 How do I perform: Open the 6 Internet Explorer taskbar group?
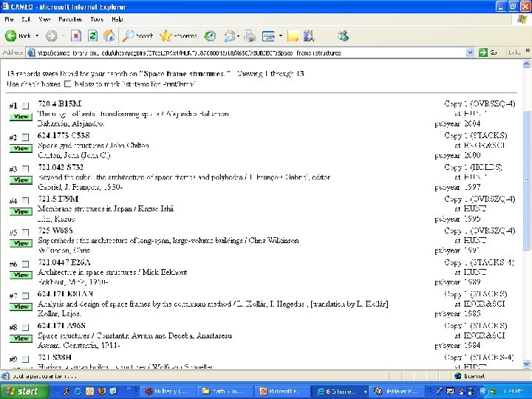pyautogui.click(x=340, y=391)
